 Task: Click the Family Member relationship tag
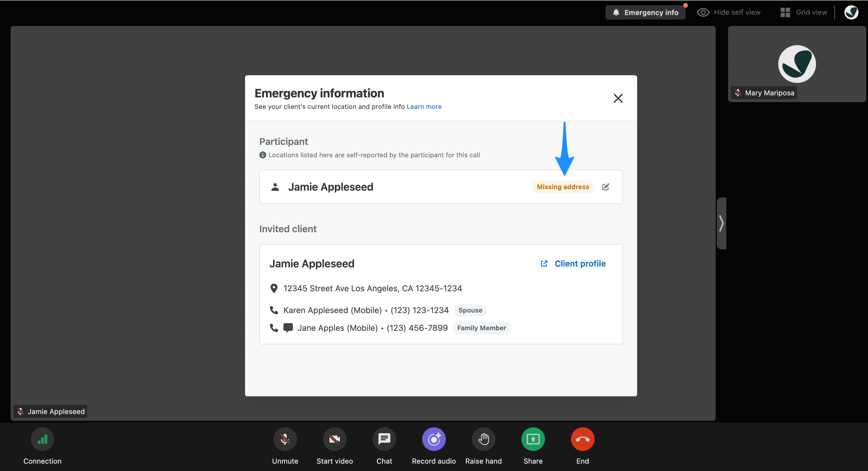pos(482,328)
